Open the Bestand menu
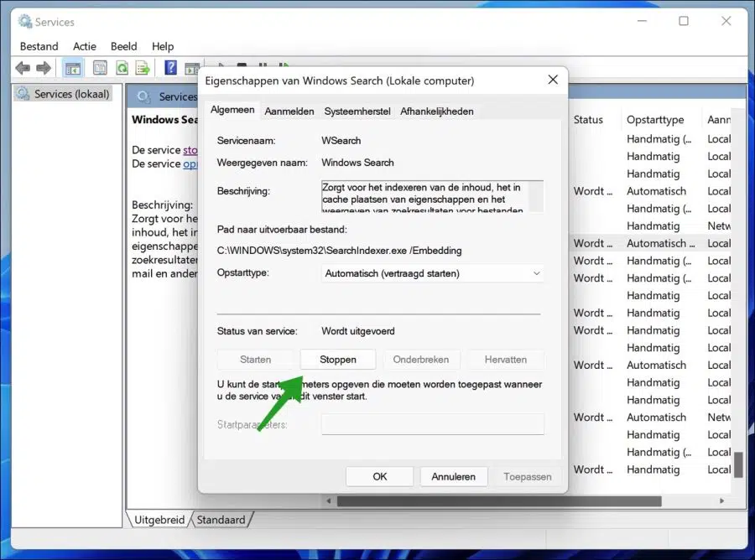This screenshot has width=755, height=560. pyautogui.click(x=39, y=46)
